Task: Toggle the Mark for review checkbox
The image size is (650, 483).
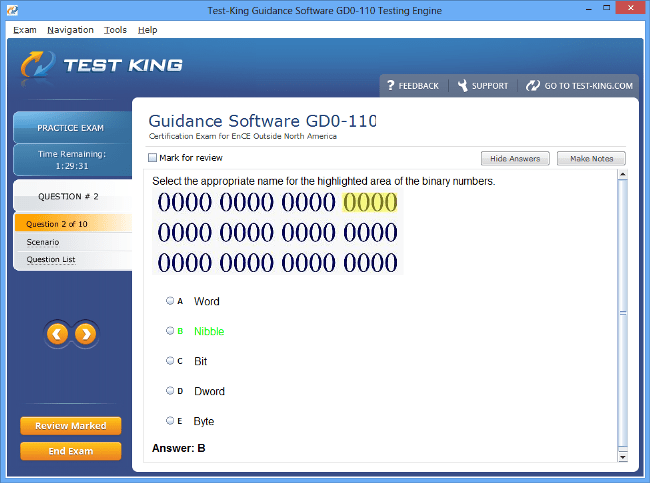Action: click(153, 158)
